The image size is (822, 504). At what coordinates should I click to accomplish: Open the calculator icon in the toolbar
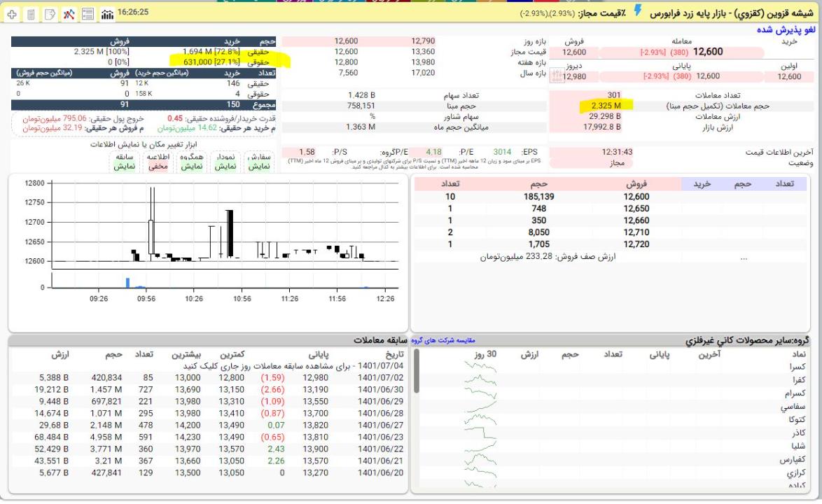(x=32, y=14)
